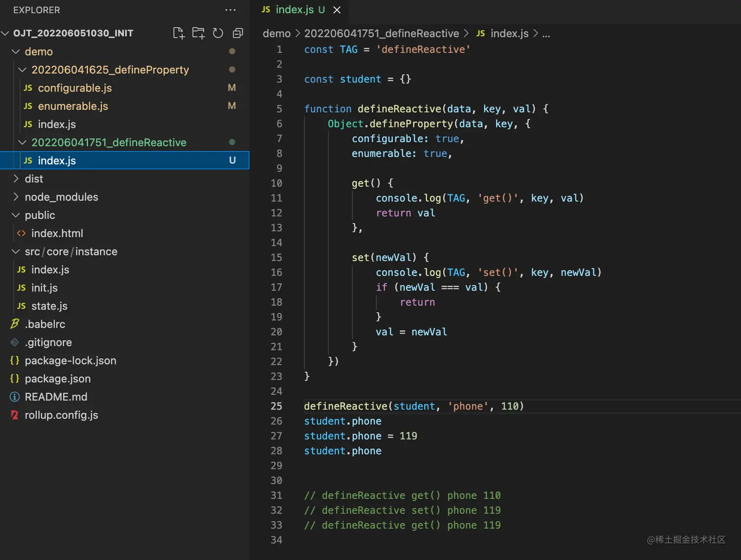
Task: Click the info icon beside README.md
Action: tap(15, 396)
